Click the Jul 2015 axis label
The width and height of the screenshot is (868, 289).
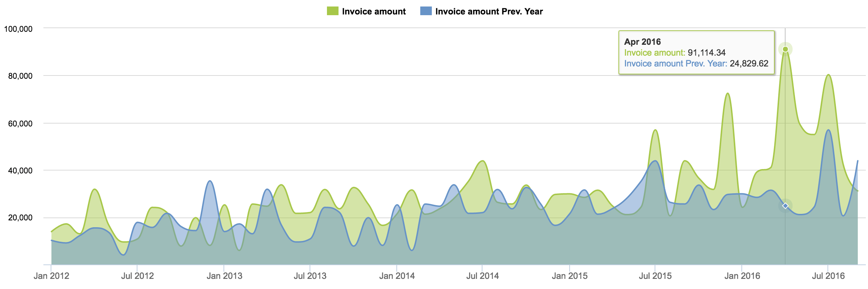655,276
